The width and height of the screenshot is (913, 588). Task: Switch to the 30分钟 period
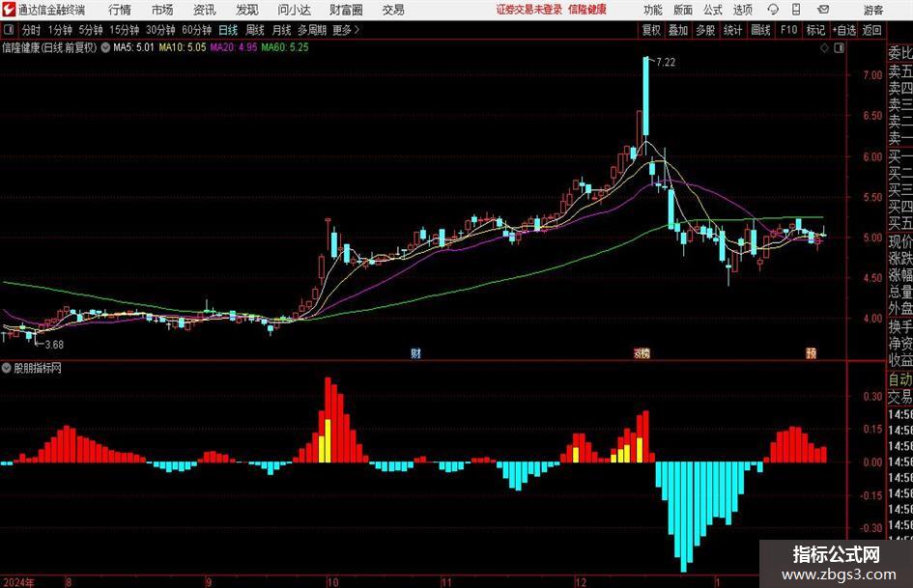point(160,30)
